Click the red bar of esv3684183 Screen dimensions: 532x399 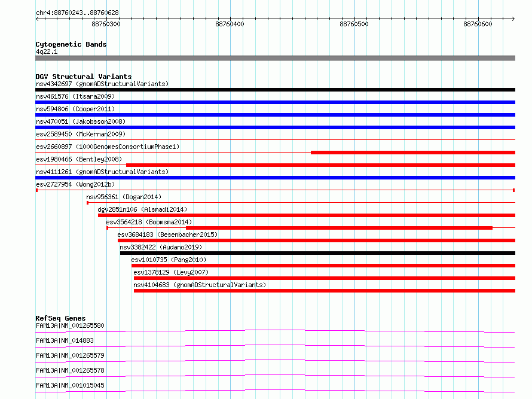pos(316,240)
